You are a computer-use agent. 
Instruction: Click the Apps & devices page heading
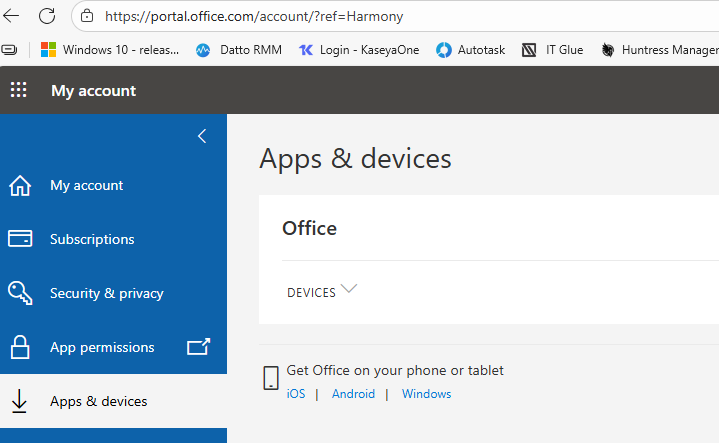[x=355, y=159]
